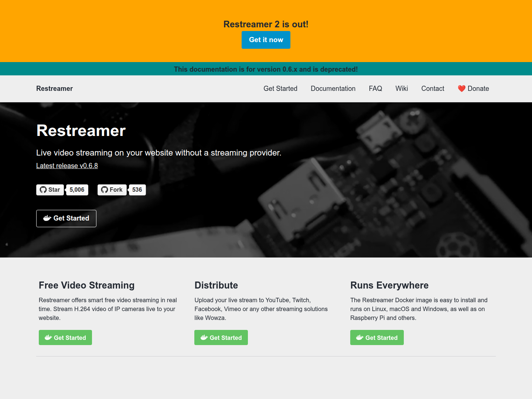The width and height of the screenshot is (532, 399).
Task: Click the paragraph about Docker image install
Action: (x=419, y=309)
